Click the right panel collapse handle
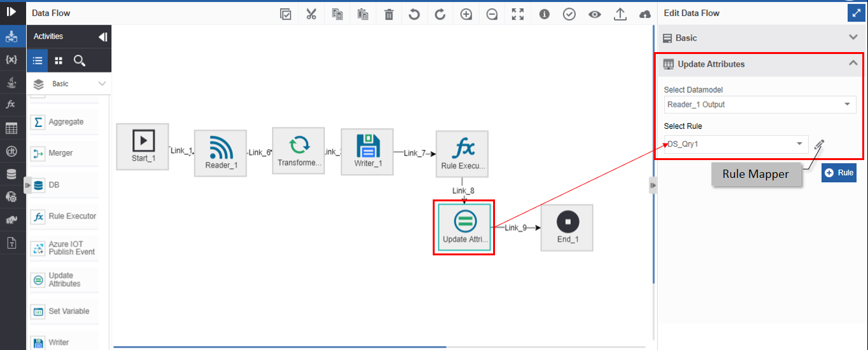The width and height of the screenshot is (868, 350). [x=653, y=185]
